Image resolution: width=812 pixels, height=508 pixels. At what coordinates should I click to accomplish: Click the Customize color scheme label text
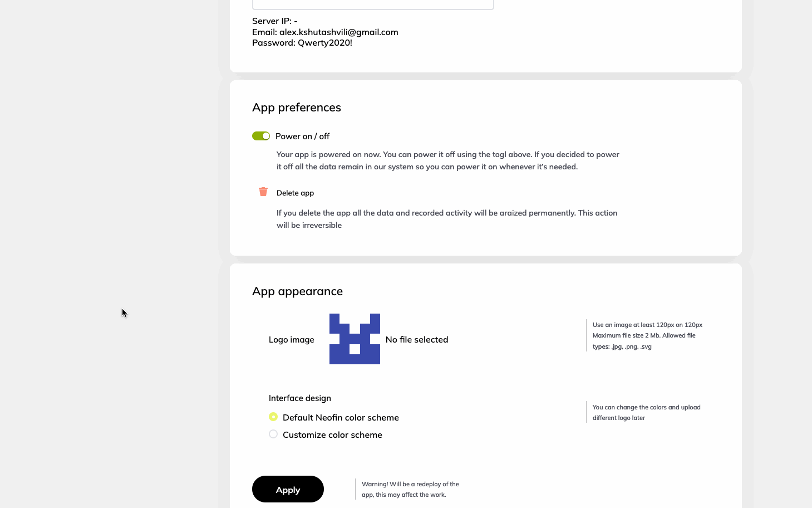pos(332,434)
